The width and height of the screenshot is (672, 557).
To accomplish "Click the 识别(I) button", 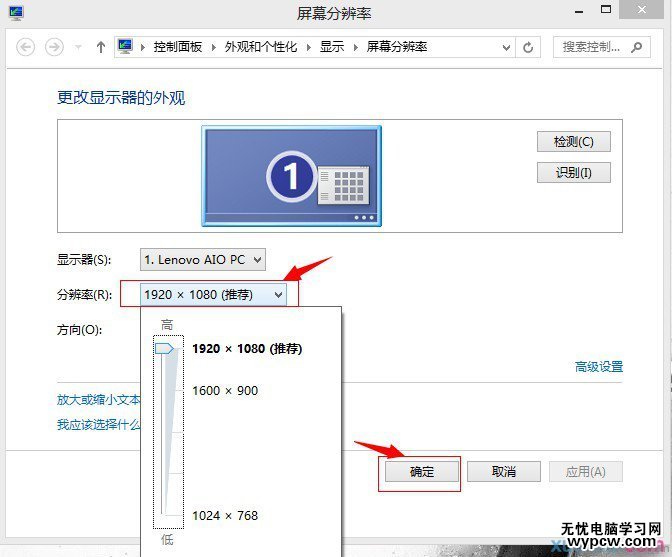I will click(573, 173).
